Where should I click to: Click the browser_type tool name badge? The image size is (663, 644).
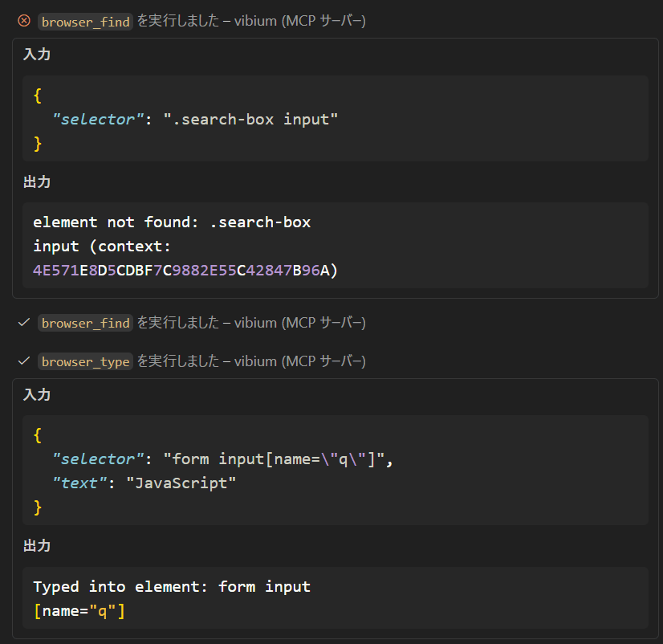click(x=85, y=362)
